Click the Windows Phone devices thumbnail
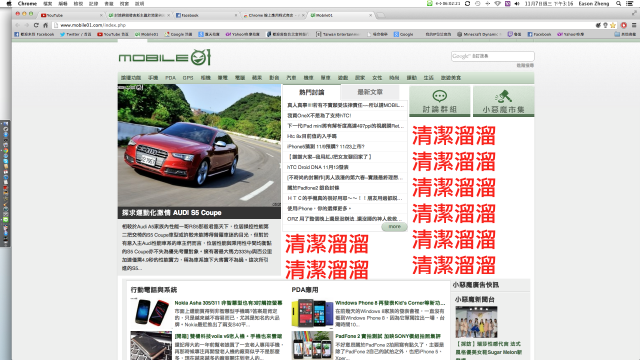The height and width of the screenshot is (360, 640). (x=312, y=313)
